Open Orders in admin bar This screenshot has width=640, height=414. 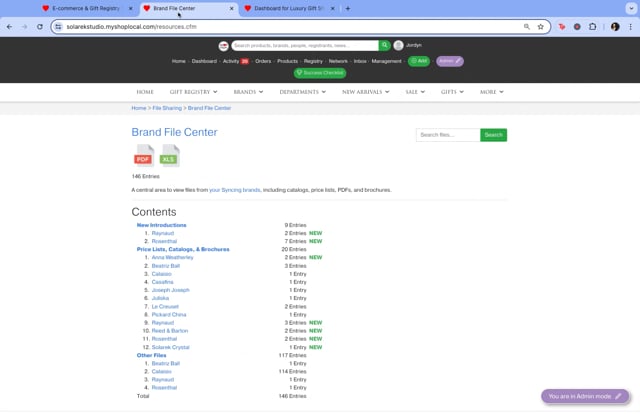(x=263, y=61)
